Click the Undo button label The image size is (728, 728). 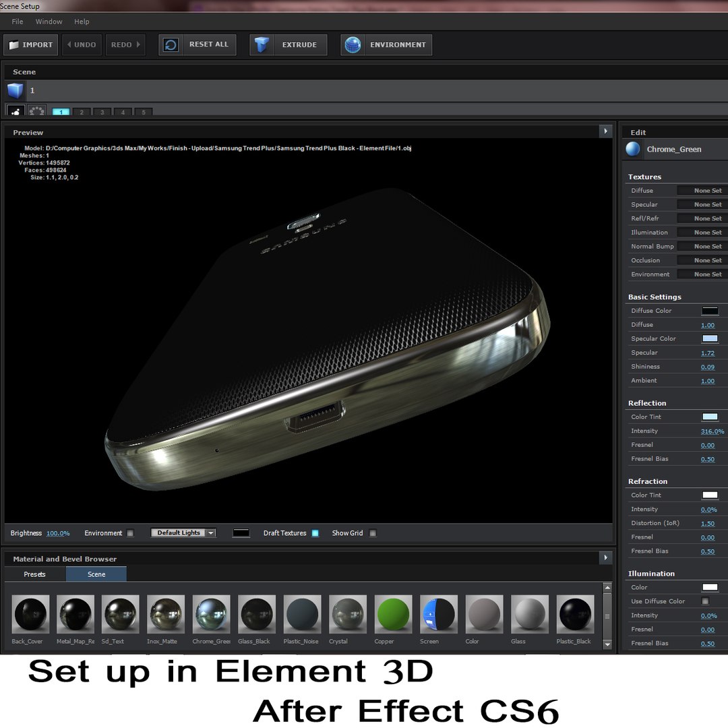[85, 44]
